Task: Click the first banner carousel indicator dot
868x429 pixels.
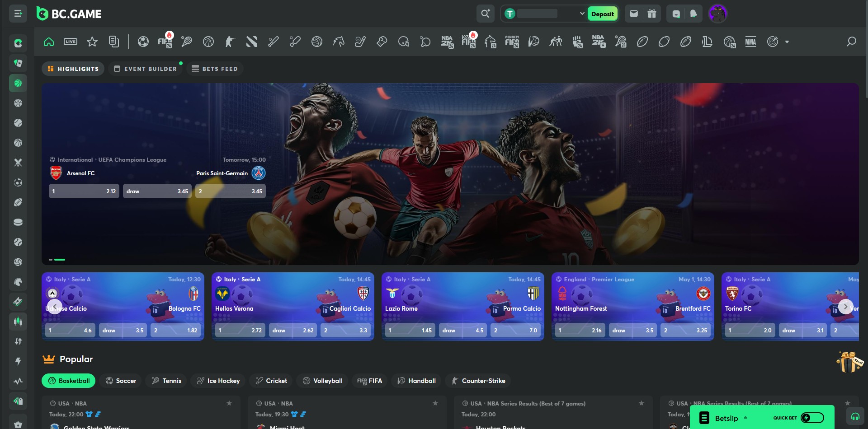Action: tap(51, 260)
